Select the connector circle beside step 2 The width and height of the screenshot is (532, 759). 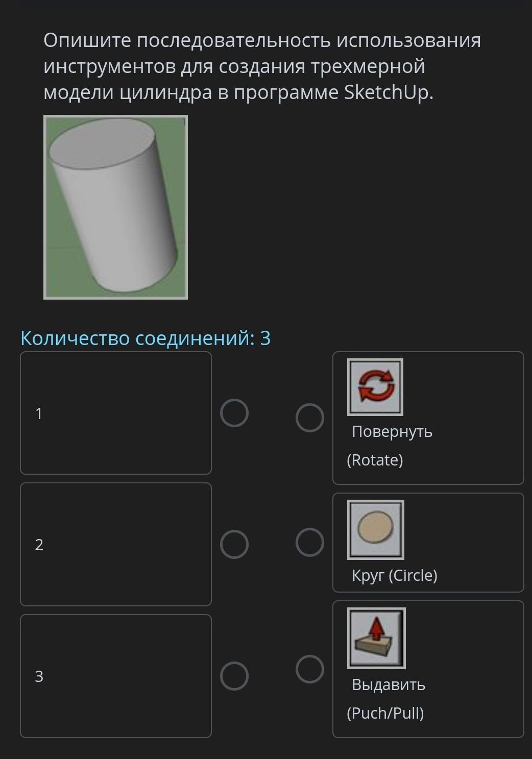(x=234, y=544)
